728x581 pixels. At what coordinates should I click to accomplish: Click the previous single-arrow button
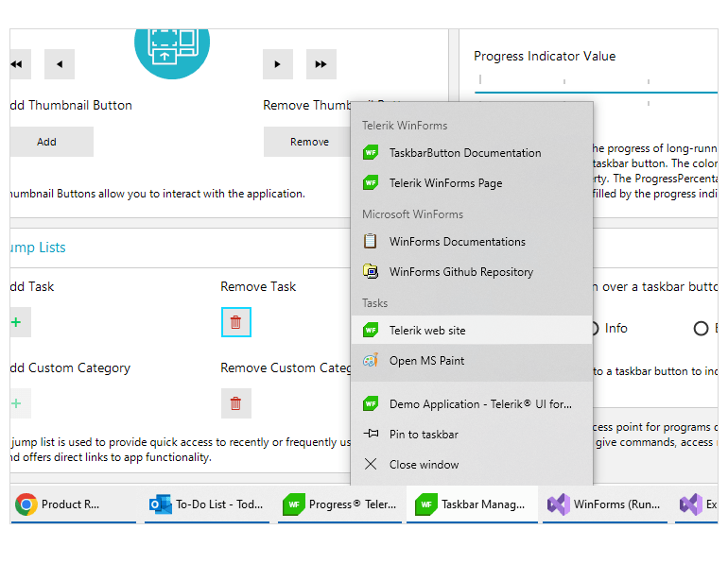60,64
